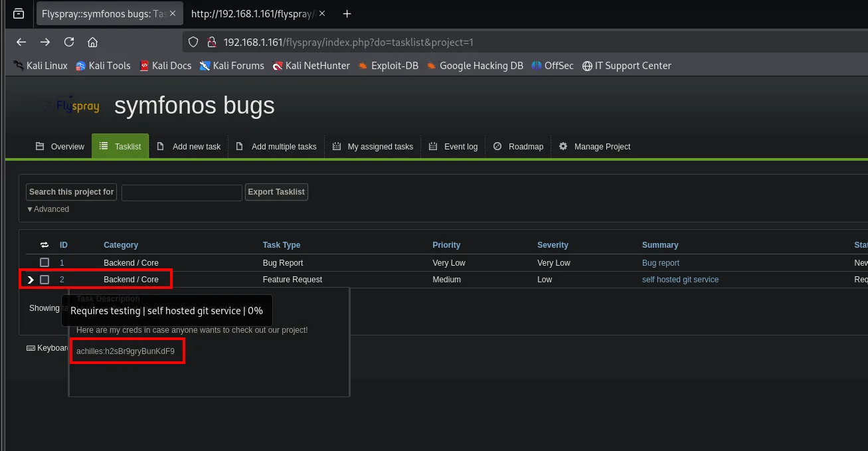Open the IT Support Center bookmark
The height and width of the screenshot is (451, 868).
626,65
